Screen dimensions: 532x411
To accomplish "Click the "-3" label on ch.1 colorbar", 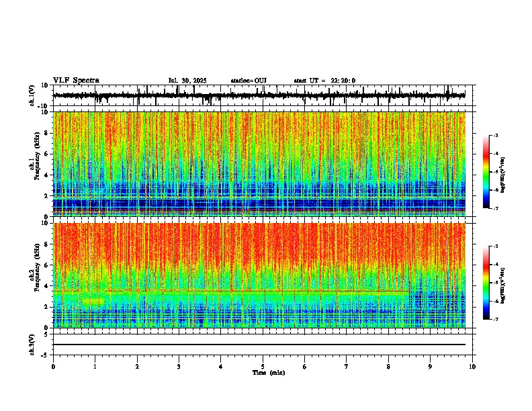I will (x=495, y=135).
